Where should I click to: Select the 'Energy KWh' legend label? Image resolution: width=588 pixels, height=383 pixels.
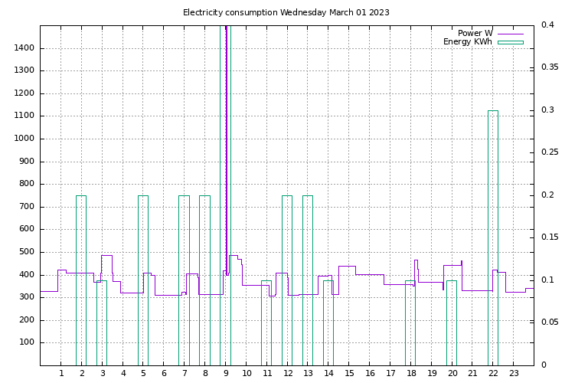467,41
